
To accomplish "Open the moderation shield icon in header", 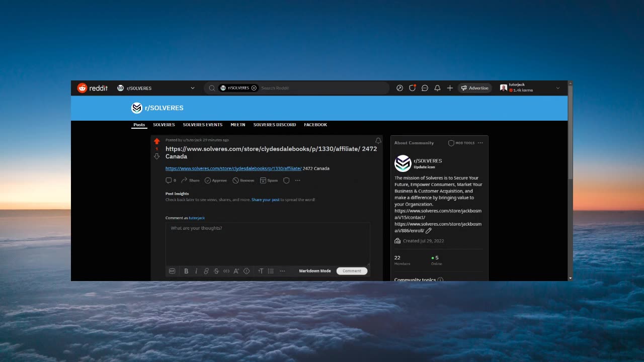I will tap(412, 88).
